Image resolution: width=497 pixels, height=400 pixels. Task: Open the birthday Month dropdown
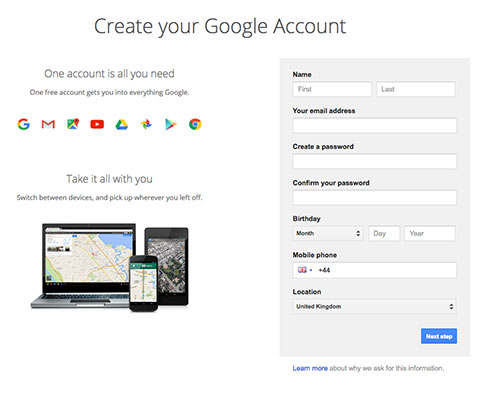tap(328, 233)
